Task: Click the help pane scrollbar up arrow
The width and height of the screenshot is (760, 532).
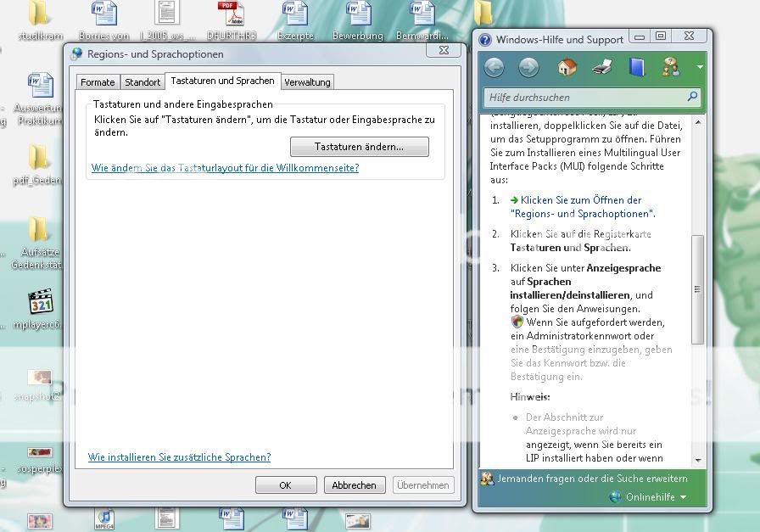Action: [698, 123]
